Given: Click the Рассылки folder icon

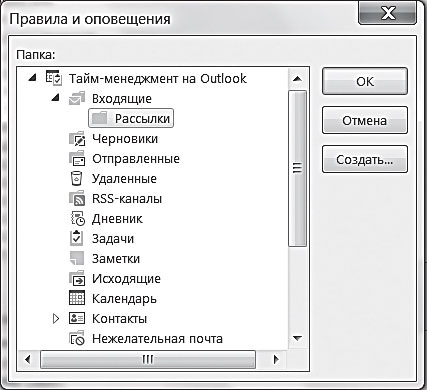Looking at the screenshot, I should pyautogui.click(x=99, y=118).
